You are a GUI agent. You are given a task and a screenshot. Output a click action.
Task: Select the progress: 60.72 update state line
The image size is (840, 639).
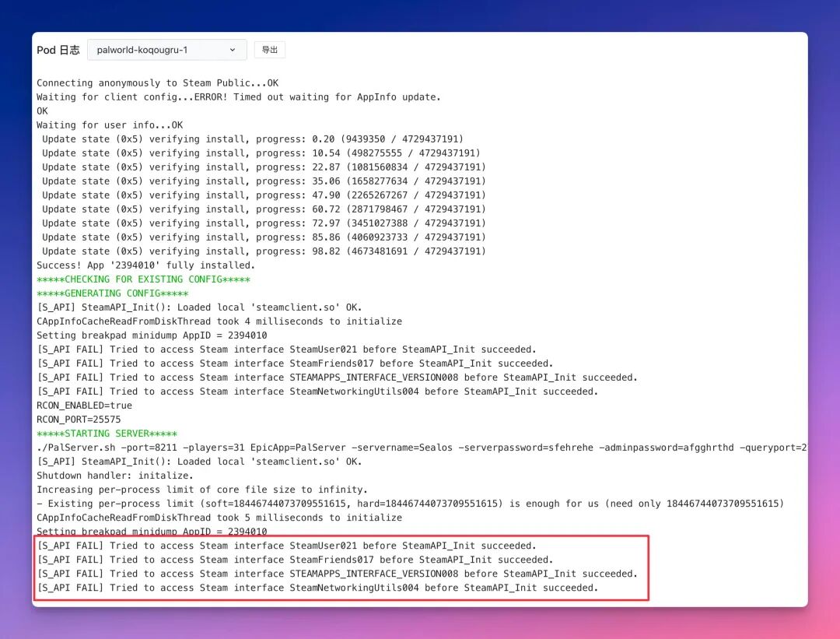(264, 209)
